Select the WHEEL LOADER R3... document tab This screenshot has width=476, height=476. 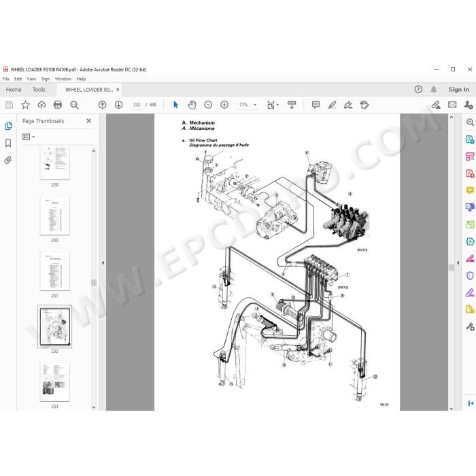coord(89,90)
